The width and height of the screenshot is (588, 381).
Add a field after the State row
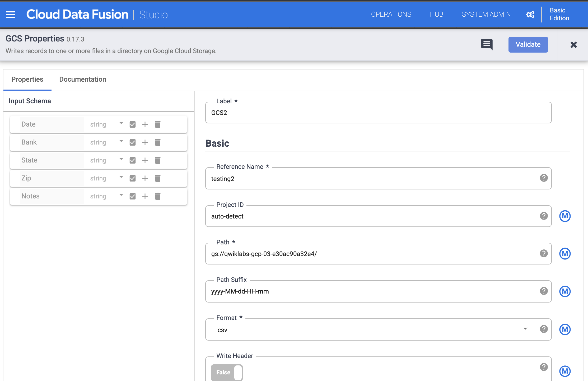145,160
